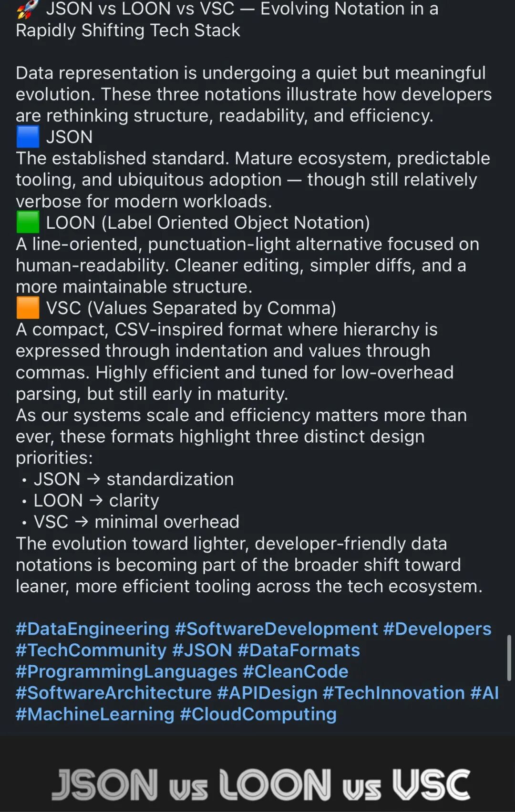Tap the #CleanCode hashtag
Screen dimensions: 515x812
(296, 671)
